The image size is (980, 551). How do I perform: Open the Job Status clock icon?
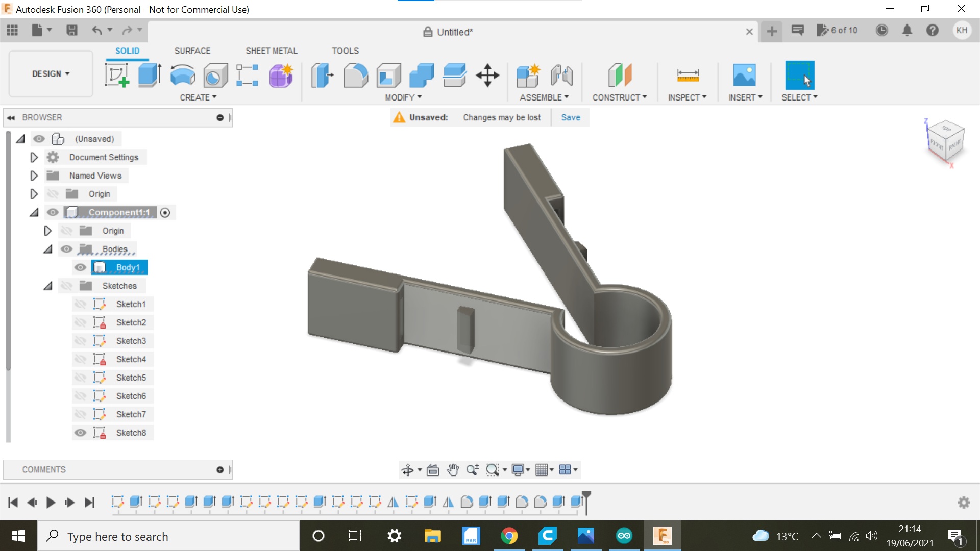(881, 31)
